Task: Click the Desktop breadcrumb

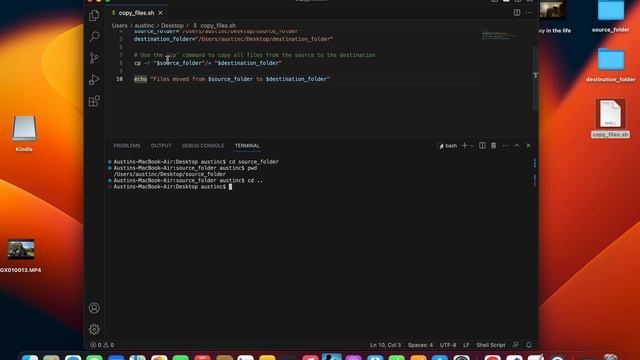Action: (172, 25)
